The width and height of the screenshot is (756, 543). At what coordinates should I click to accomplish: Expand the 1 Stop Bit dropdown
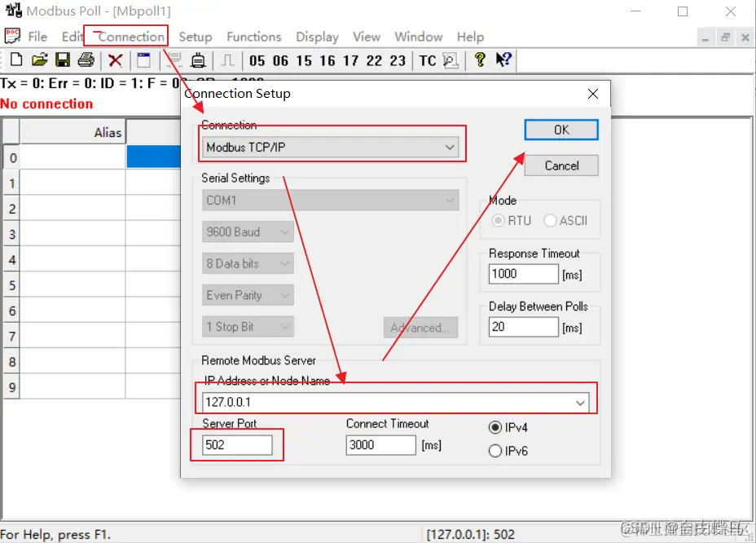[284, 327]
